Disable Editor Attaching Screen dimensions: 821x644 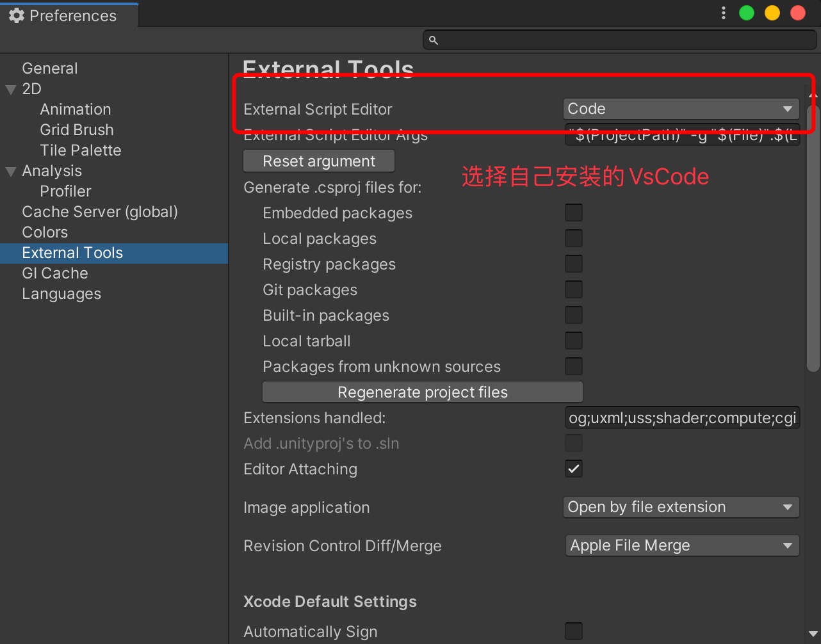[573, 469]
